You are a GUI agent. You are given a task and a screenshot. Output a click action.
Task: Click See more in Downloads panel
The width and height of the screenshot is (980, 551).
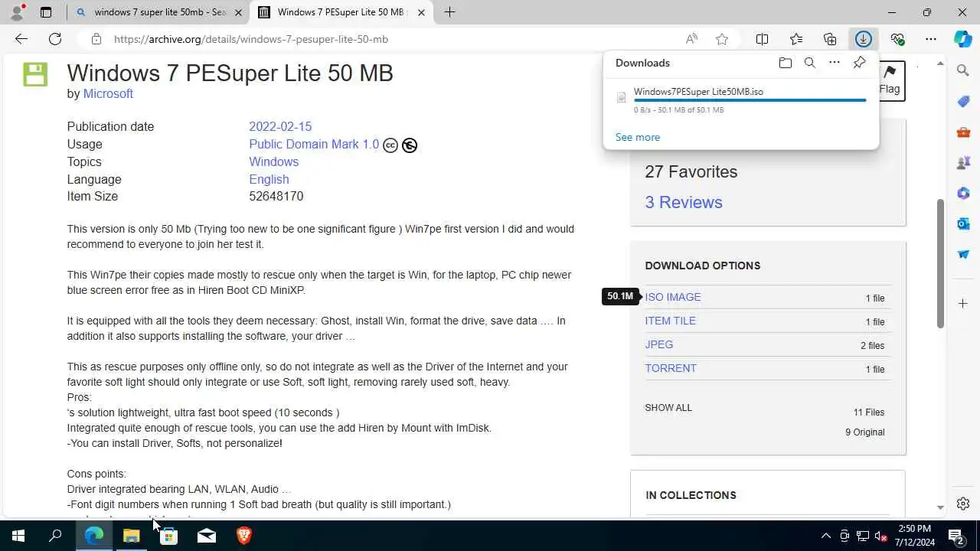point(638,137)
